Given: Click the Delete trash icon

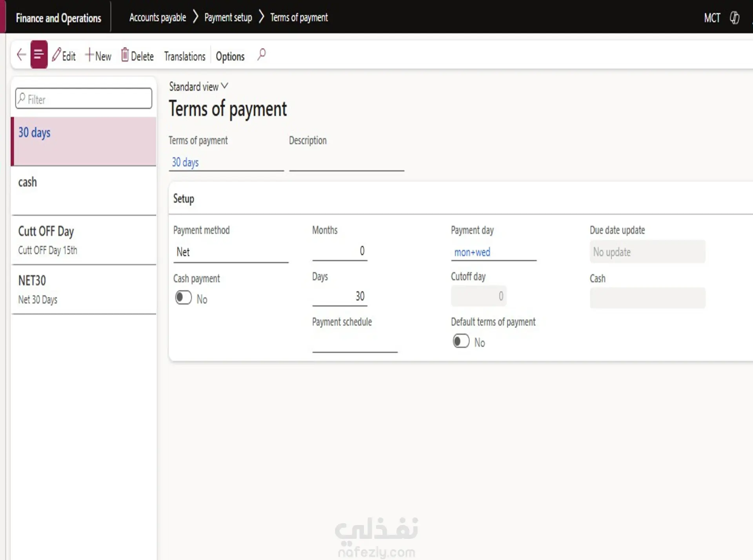Looking at the screenshot, I should click(125, 55).
